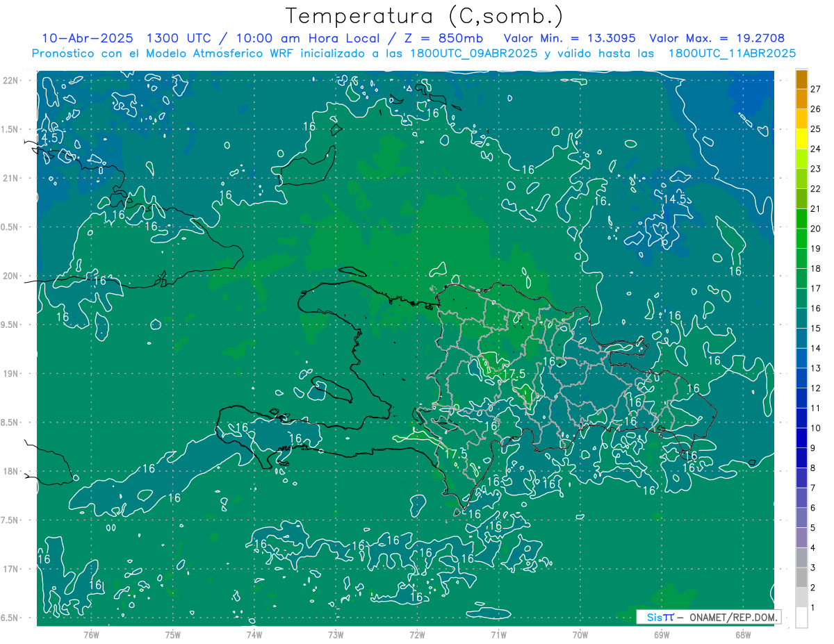Click the colorbar legend value "25"
The image size is (834, 644).
(x=816, y=129)
